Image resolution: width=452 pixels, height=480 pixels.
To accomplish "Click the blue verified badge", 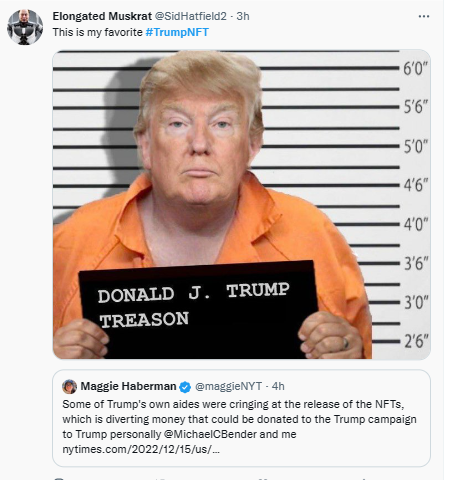I will [185, 387].
